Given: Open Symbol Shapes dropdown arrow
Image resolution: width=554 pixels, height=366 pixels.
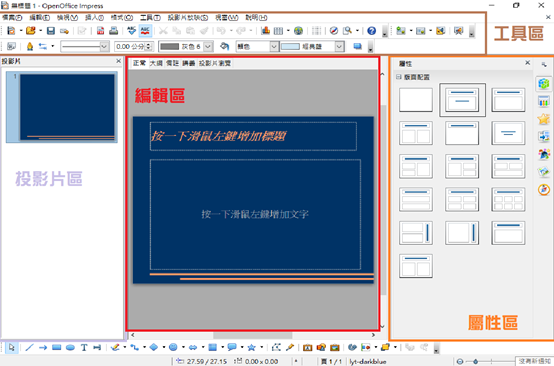Looking at the screenshot, I should pyautogui.click(x=183, y=348).
